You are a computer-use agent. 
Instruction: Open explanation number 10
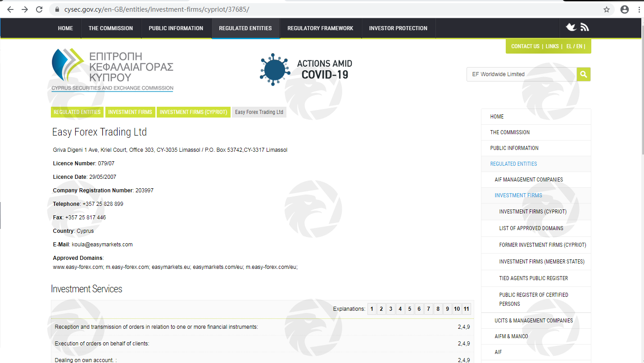pyautogui.click(x=457, y=309)
